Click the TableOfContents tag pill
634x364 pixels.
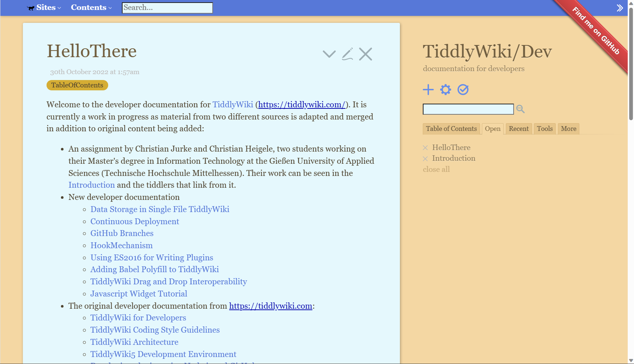[x=77, y=85]
